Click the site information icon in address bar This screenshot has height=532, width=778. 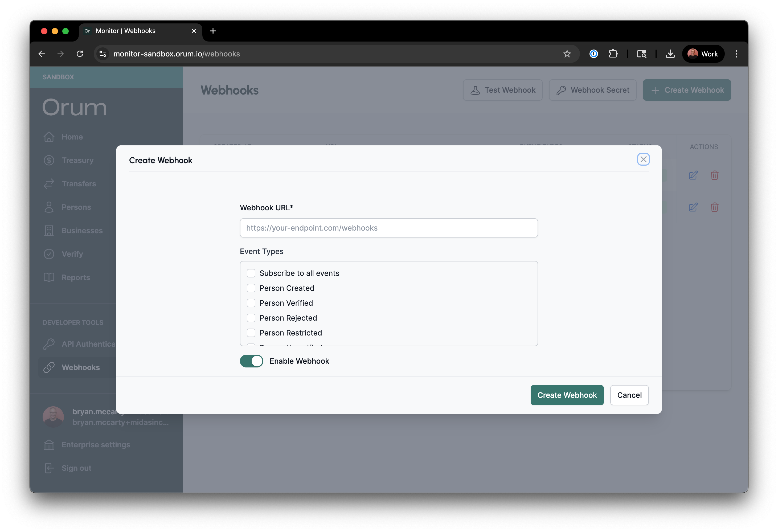click(103, 54)
